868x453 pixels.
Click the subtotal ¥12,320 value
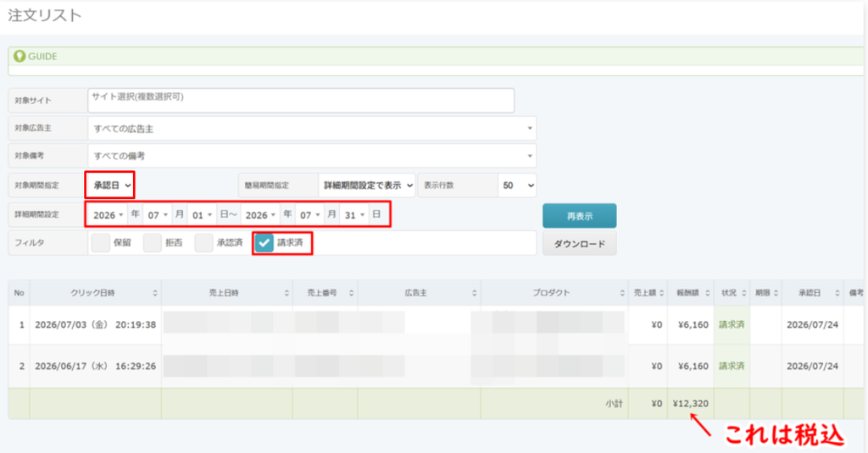point(690,404)
